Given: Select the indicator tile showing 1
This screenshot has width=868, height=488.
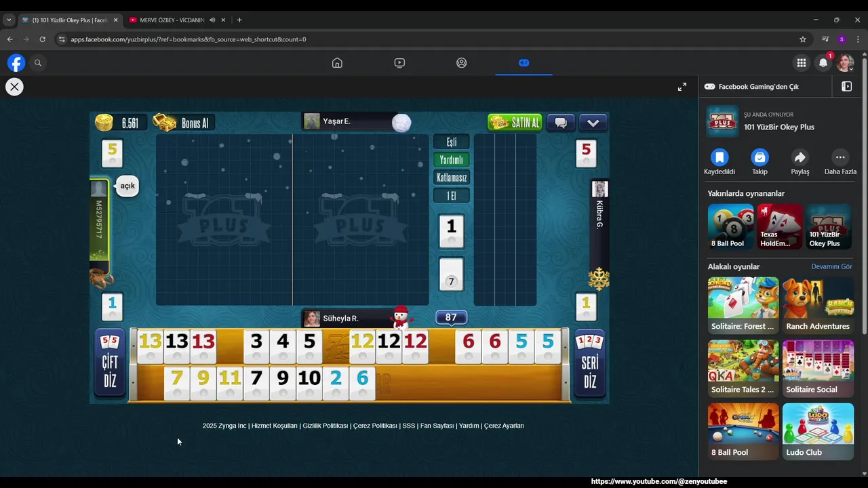Looking at the screenshot, I should coord(451,231).
